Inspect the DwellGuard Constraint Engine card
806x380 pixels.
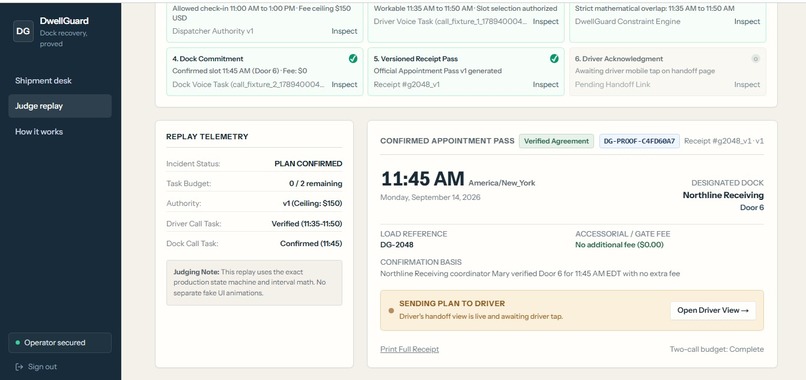click(747, 22)
